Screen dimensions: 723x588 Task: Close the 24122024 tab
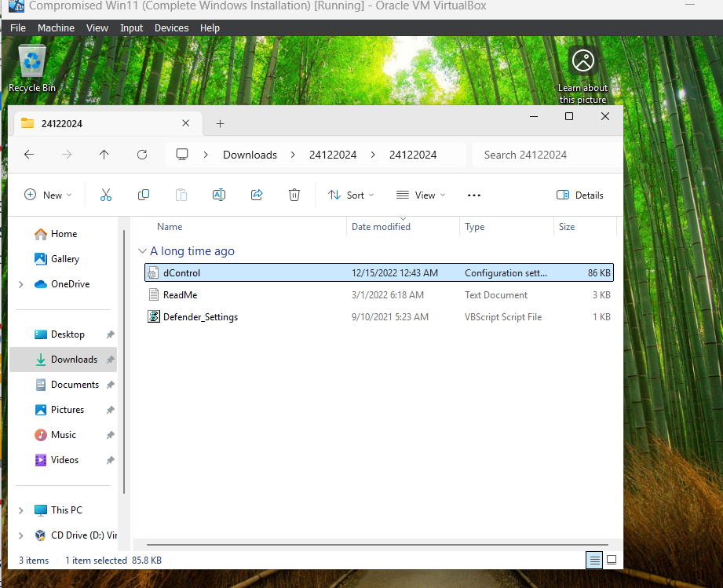(x=186, y=123)
